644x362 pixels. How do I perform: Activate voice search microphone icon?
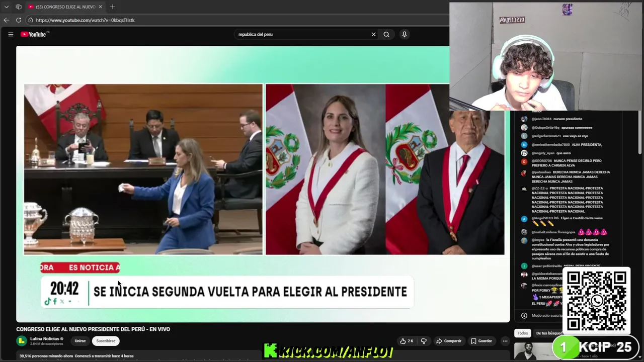(404, 34)
